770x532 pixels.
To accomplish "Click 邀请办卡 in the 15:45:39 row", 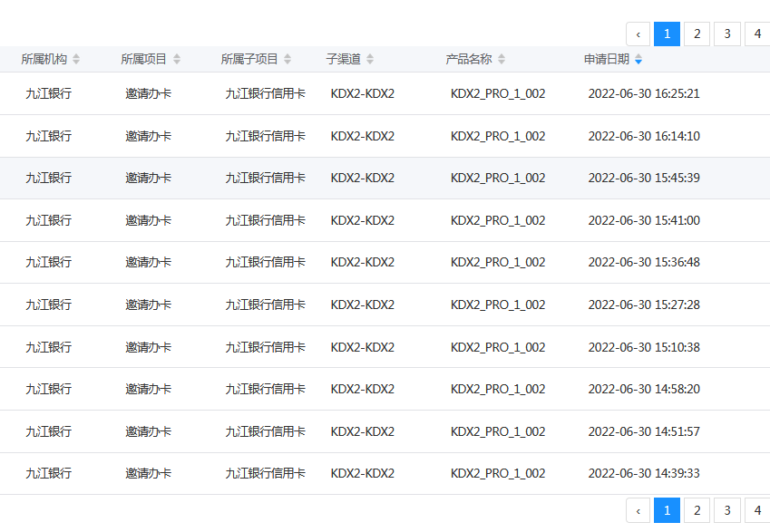I will (x=149, y=178).
